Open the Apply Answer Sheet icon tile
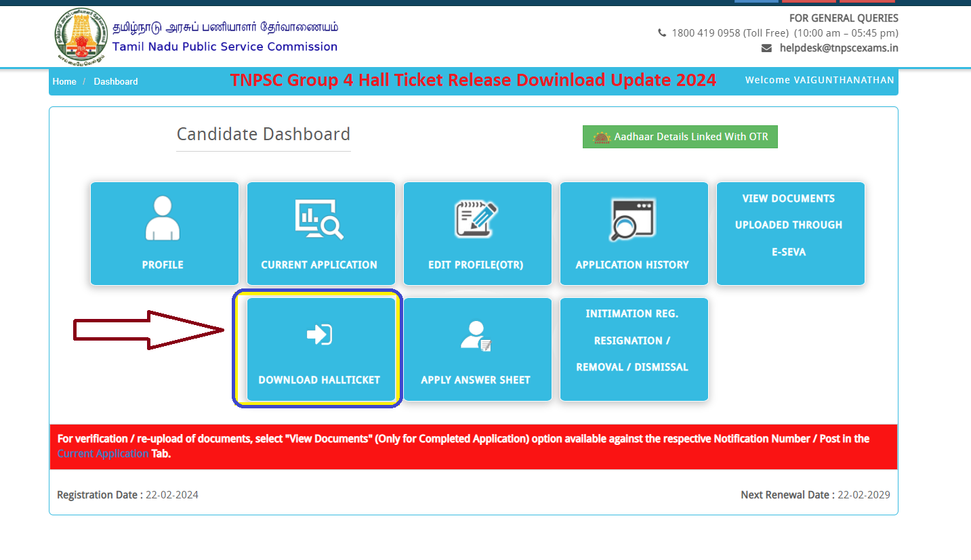The height and width of the screenshot is (560, 971). coord(476,336)
